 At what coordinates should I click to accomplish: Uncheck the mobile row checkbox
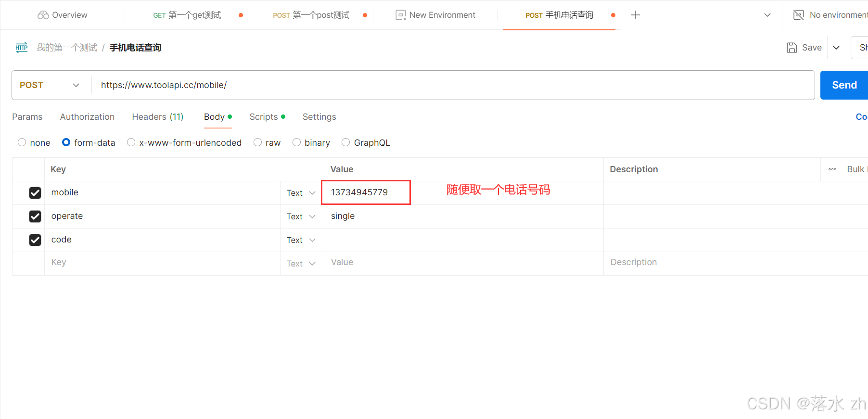pos(35,193)
